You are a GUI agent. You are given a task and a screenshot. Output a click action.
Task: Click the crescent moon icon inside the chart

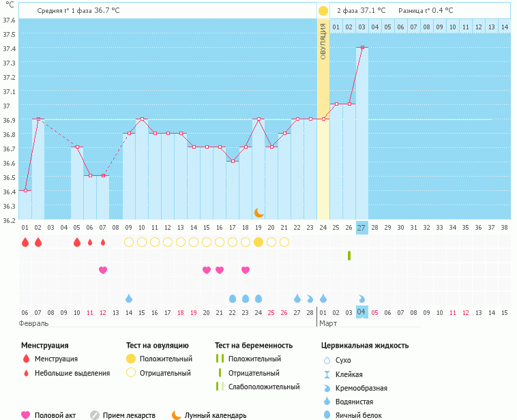click(x=258, y=213)
